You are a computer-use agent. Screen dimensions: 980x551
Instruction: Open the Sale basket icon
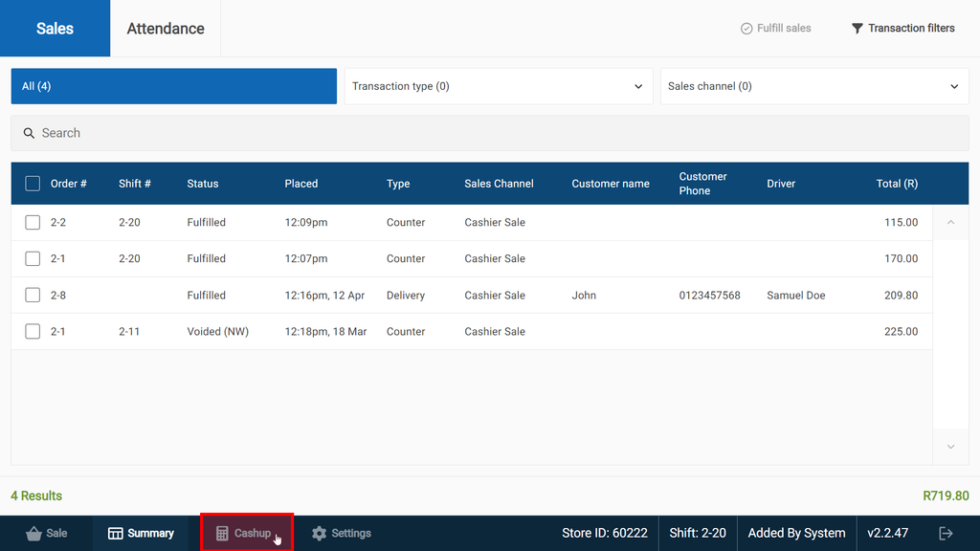tap(33, 534)
